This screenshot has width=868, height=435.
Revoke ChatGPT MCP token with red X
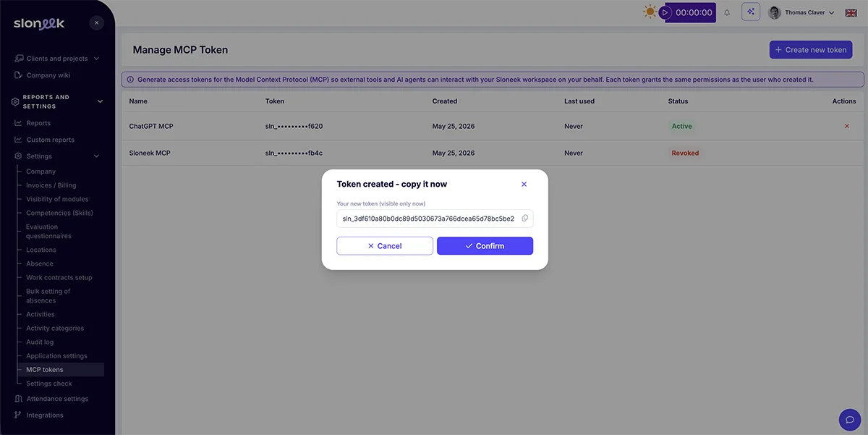click(x=847, y=126)
